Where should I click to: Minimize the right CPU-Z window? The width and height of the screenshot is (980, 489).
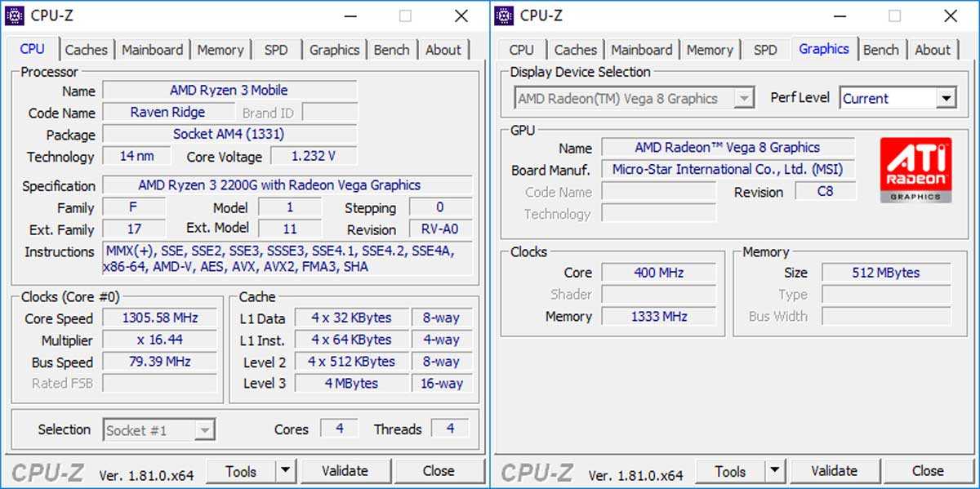(840, 16)
